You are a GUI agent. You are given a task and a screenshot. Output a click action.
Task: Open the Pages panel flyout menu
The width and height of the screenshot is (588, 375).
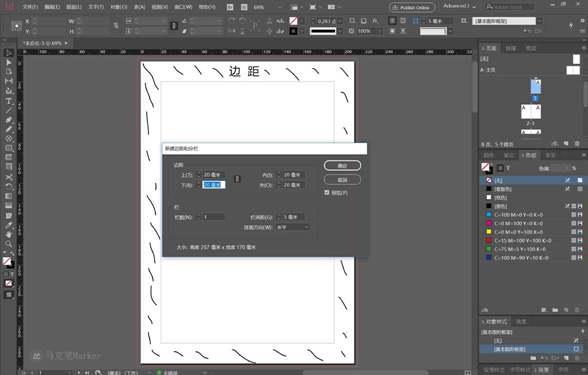point(584,48)
